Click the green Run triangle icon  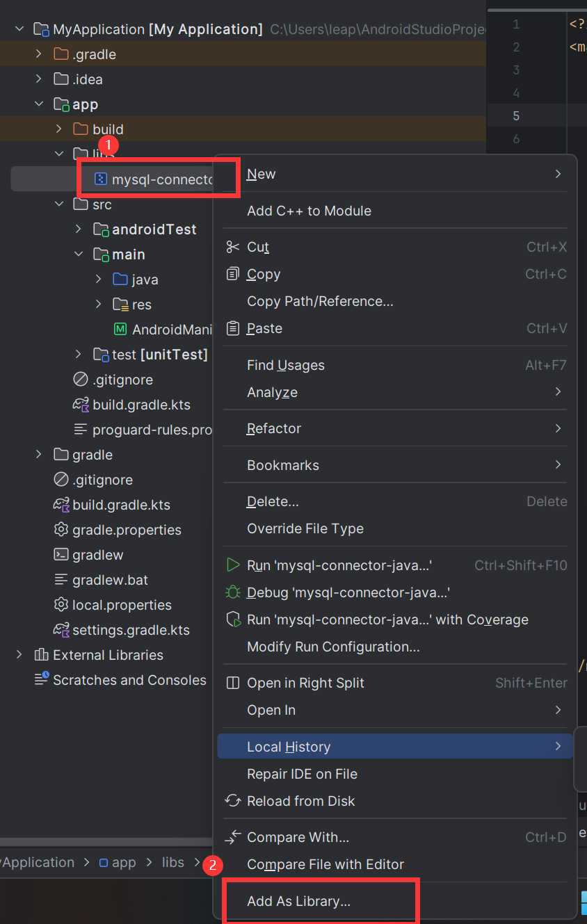233,565
